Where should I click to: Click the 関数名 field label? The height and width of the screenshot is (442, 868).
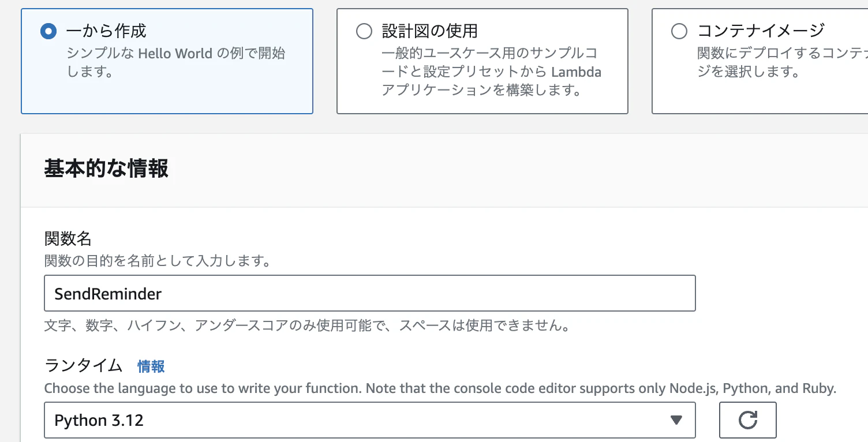[68, 238]
